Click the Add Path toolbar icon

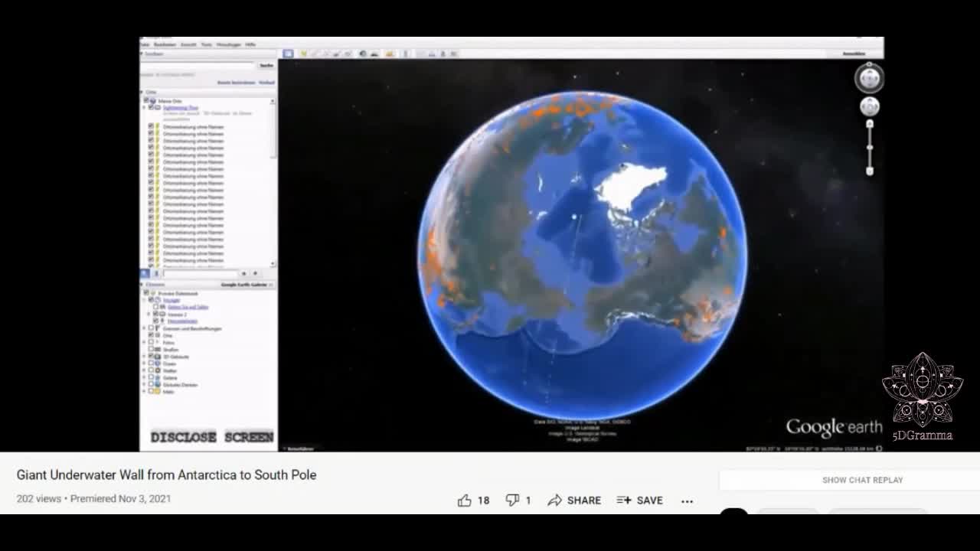click(325, 54)
